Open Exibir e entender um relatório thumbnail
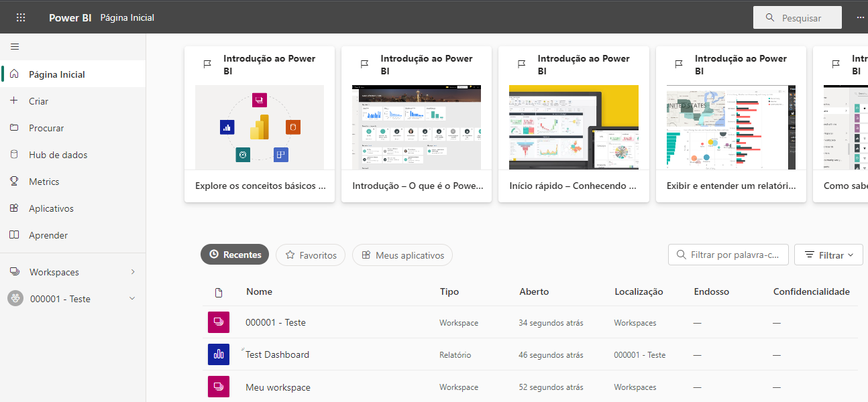This screenshot has width=868, height=402. click(x=731, y=127)
